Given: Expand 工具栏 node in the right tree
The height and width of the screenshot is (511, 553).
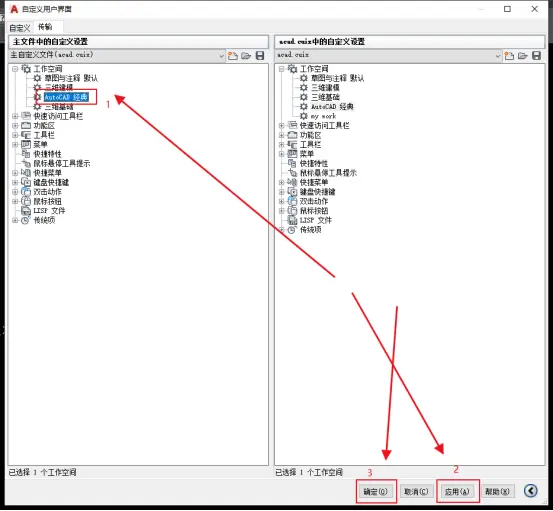Looking at the screenshot, I should point(281,145).
